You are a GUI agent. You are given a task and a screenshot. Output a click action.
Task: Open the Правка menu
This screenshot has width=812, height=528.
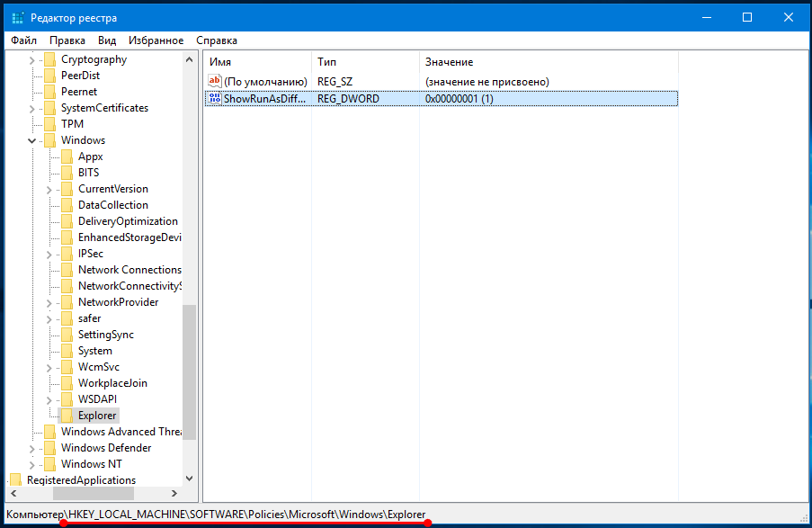click(x=67, y=40)
